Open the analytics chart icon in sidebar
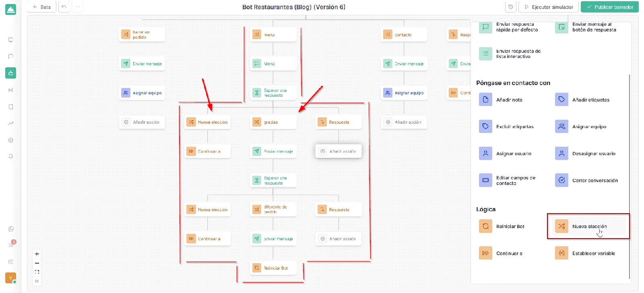 click(x=11, y=123)
